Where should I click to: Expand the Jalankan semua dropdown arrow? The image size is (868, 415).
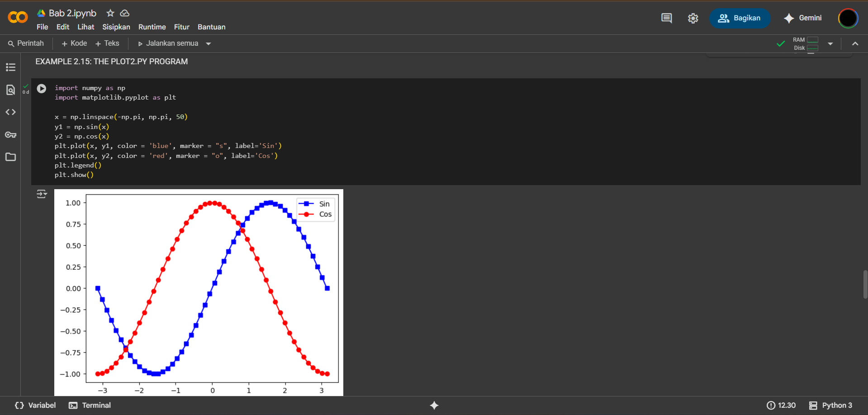tap(209, 44)
